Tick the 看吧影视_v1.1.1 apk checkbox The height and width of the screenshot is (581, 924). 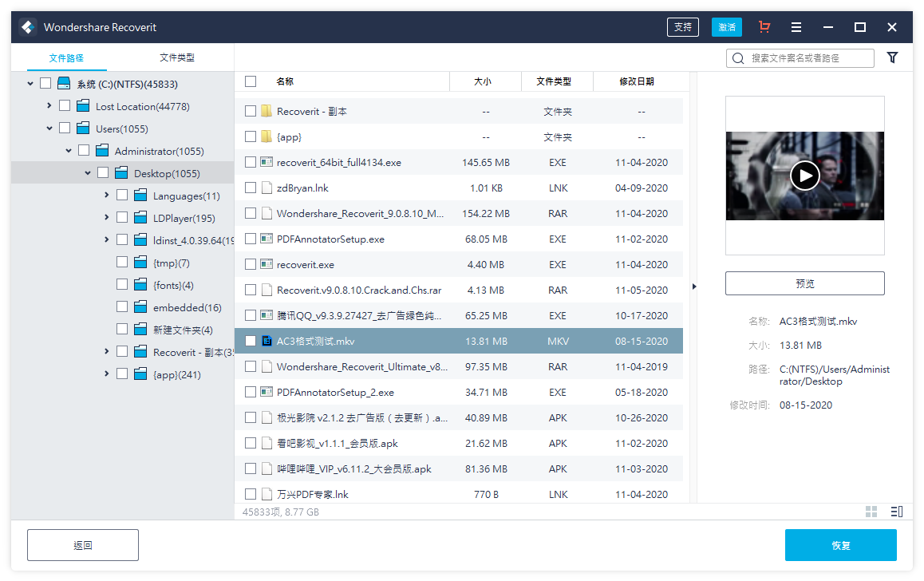pyautogui.click(x=251, y=443)
